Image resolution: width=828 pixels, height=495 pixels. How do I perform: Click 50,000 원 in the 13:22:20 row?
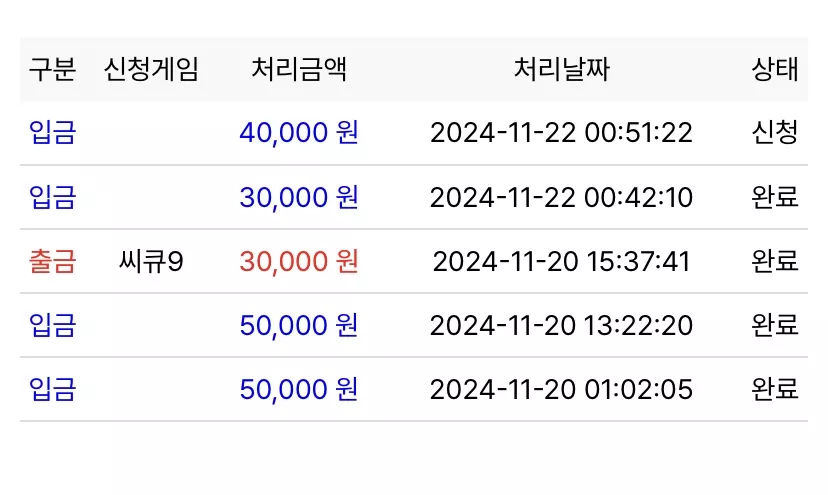point(299,325)
